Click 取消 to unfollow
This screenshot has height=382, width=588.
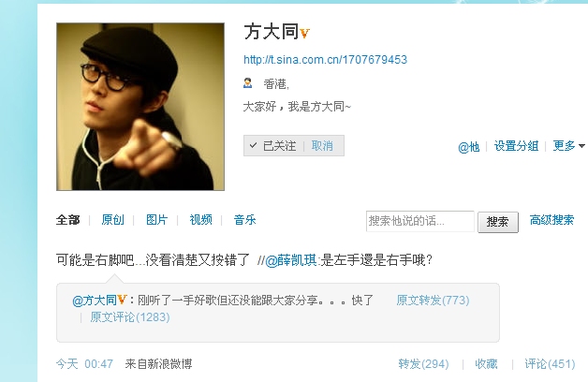point(322,145)
